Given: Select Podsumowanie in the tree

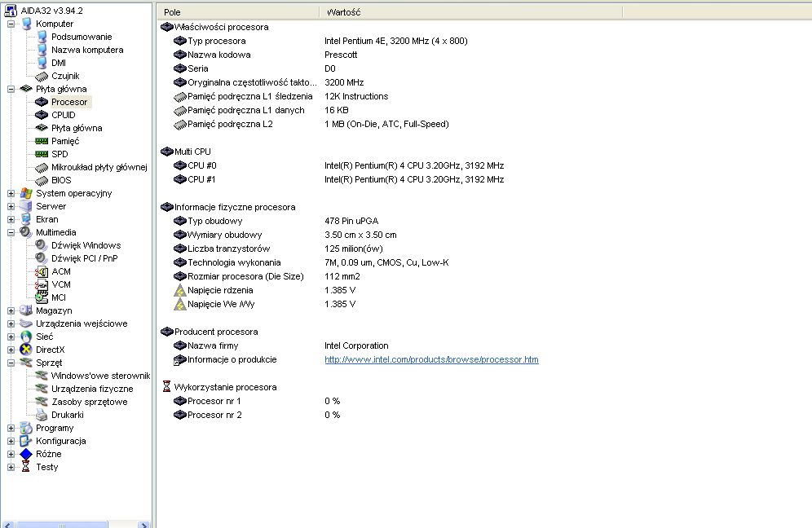Looking at the screenshot, I should pos(82,37).
